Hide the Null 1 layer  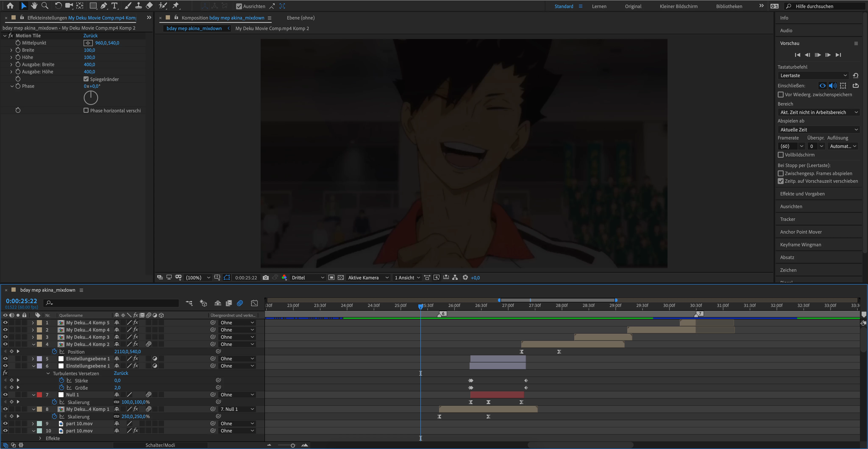(5, 394)
